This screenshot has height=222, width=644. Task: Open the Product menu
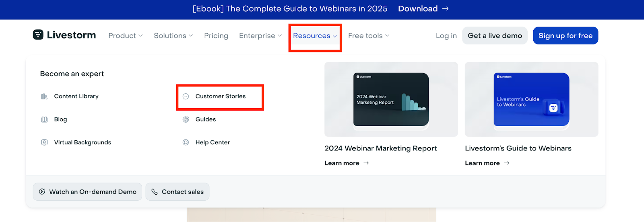[126, 36]
